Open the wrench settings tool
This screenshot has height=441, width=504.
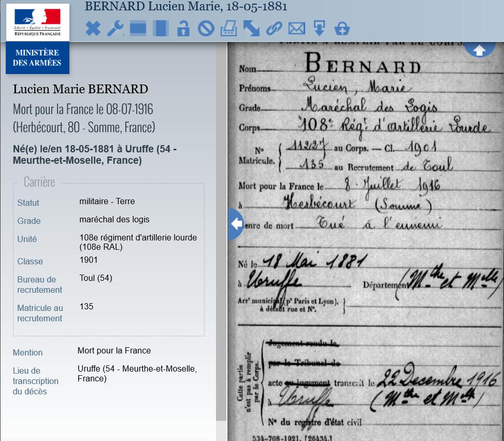coord(116,29)
